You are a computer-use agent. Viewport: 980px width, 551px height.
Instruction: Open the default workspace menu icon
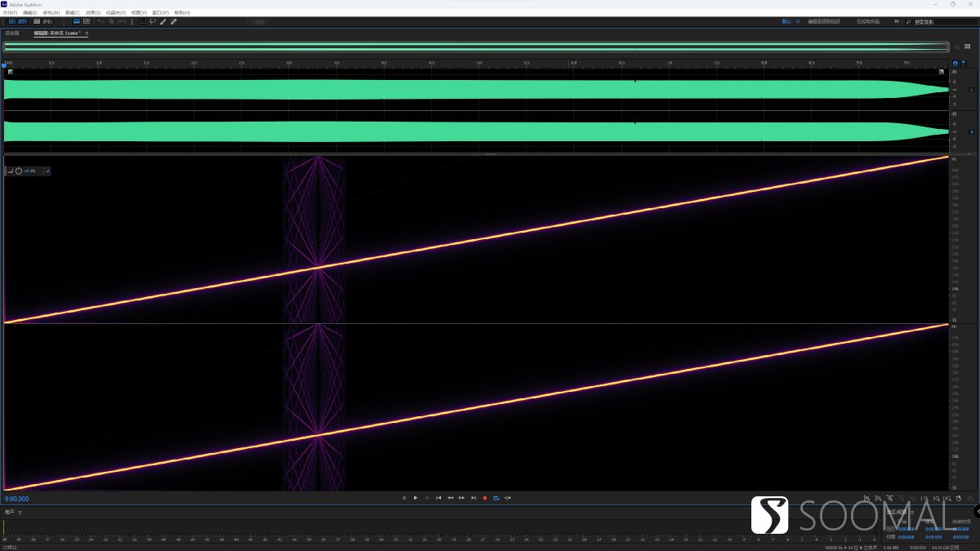pos(798,21)
